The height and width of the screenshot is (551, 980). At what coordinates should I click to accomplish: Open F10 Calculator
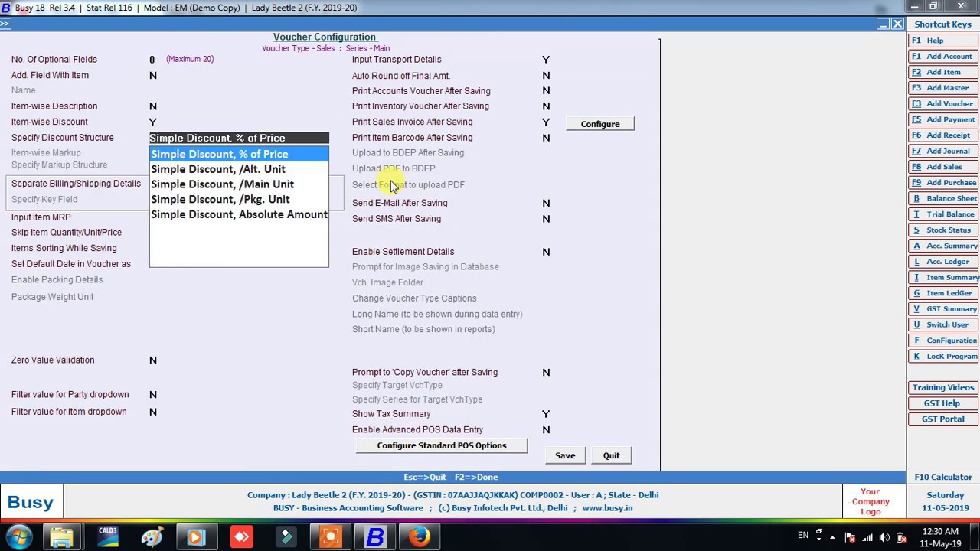pos(943,478)
